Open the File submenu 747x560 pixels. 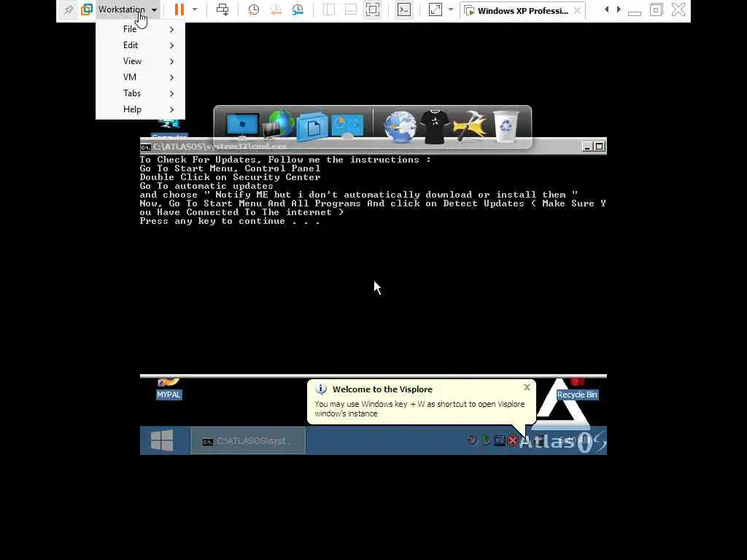tap(140, 29)
